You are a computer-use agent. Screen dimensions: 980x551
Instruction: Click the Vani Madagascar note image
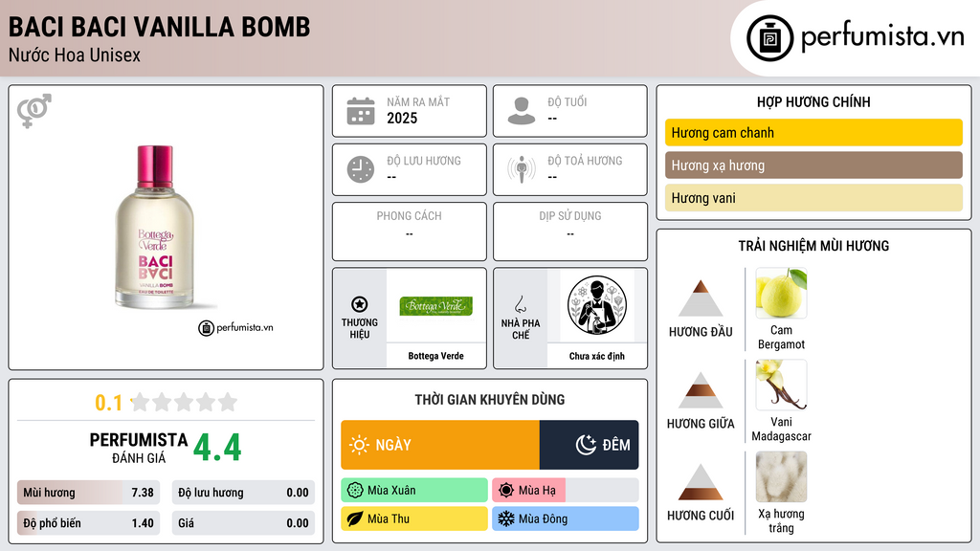click(781, 385)
